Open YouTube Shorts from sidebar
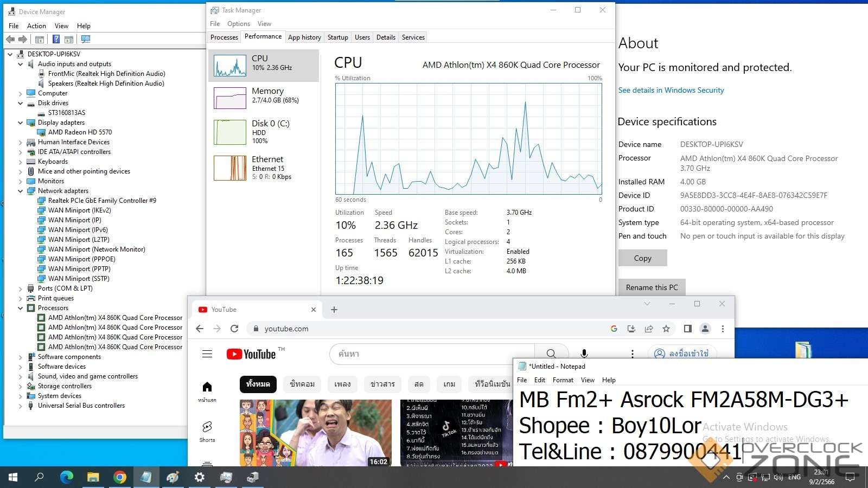 [207, 432]
